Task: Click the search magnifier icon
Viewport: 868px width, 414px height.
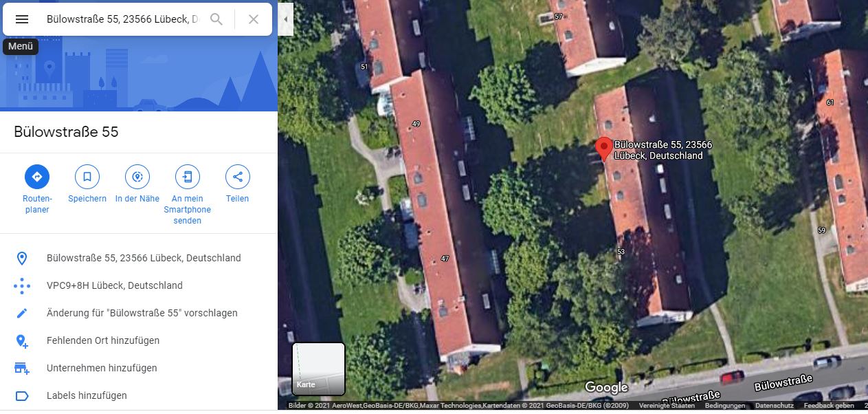Action: [x=216, y=19]
